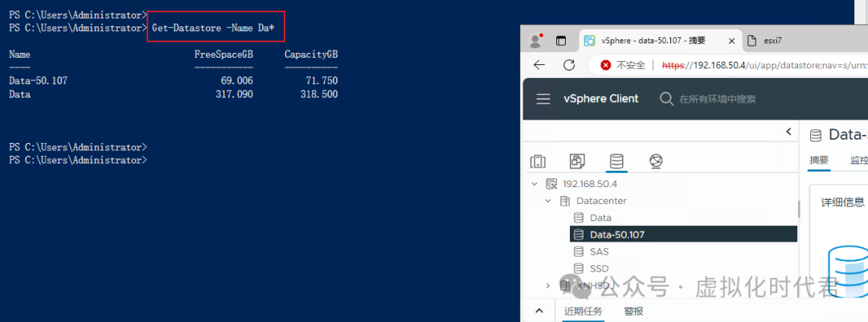
Task: Expand the bottom panel with the up chevron
Action: (x=541, y=311)
